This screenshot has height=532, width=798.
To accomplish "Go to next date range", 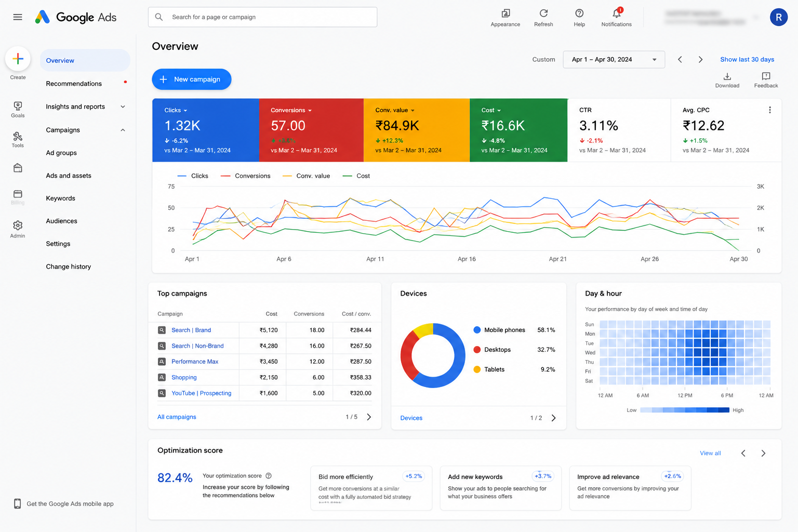I will [700, 60].
